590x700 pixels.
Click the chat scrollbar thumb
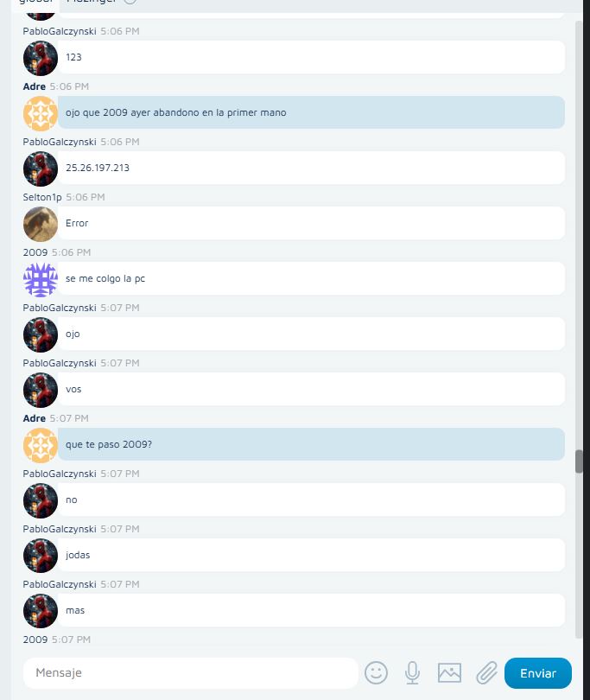579,461
